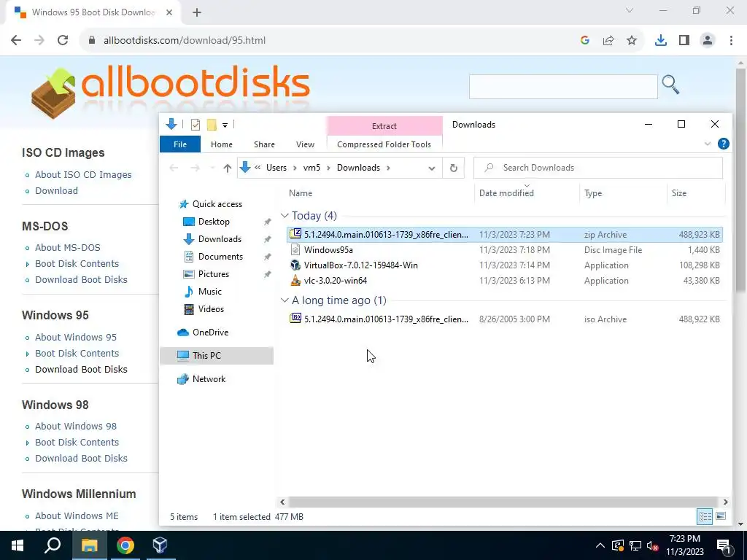The height and width of the screenshot is (560, 747).
Task: Open Windows 98 Boot Disk Contents link
Action: tap(77, 443)
